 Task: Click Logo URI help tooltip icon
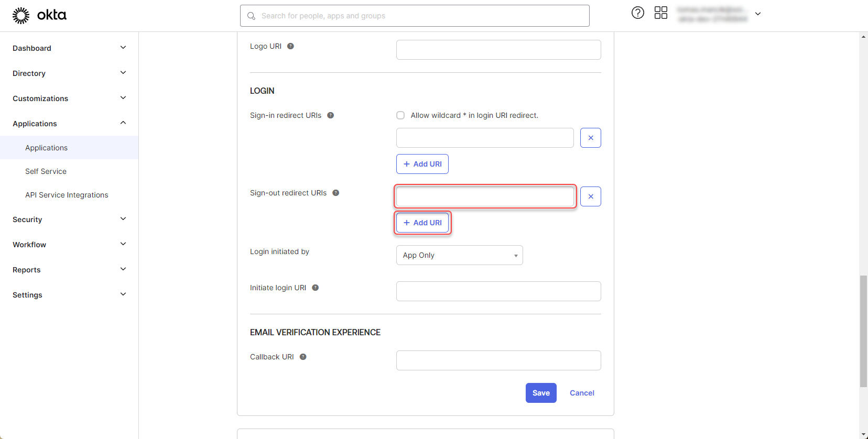[290, 46]
